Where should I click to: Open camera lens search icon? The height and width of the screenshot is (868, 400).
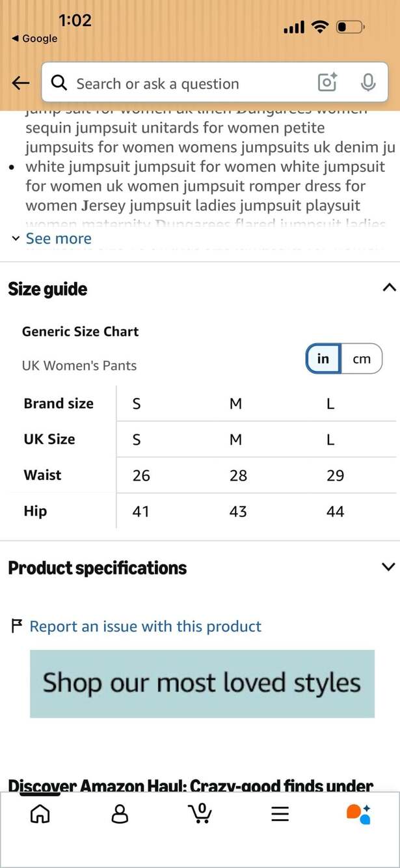point(327,83)
